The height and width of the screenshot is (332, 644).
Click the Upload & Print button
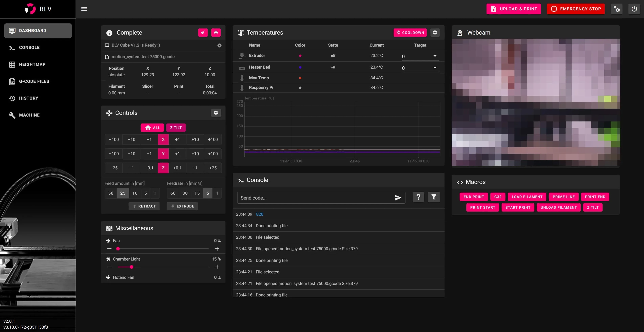(x=514, y=9)
